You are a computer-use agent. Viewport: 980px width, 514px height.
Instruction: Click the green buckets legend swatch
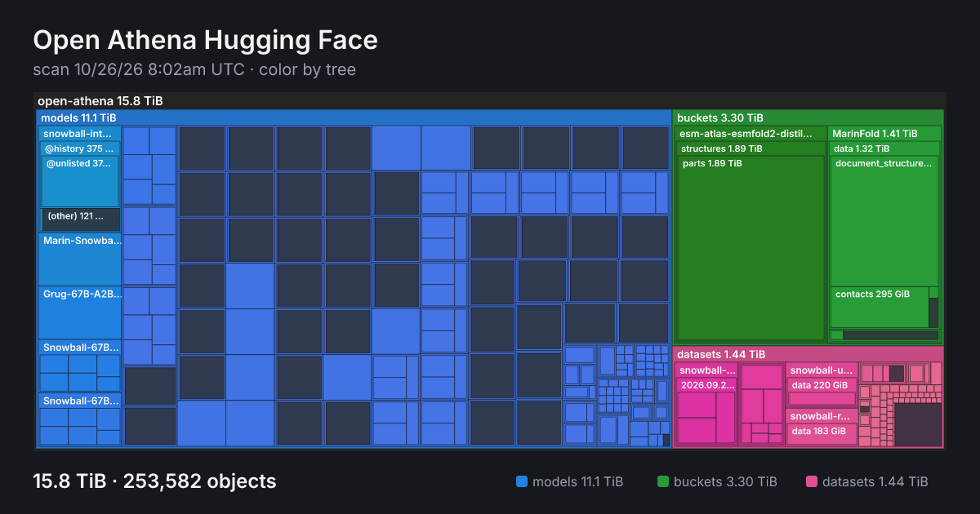click(x=663, y=481)
